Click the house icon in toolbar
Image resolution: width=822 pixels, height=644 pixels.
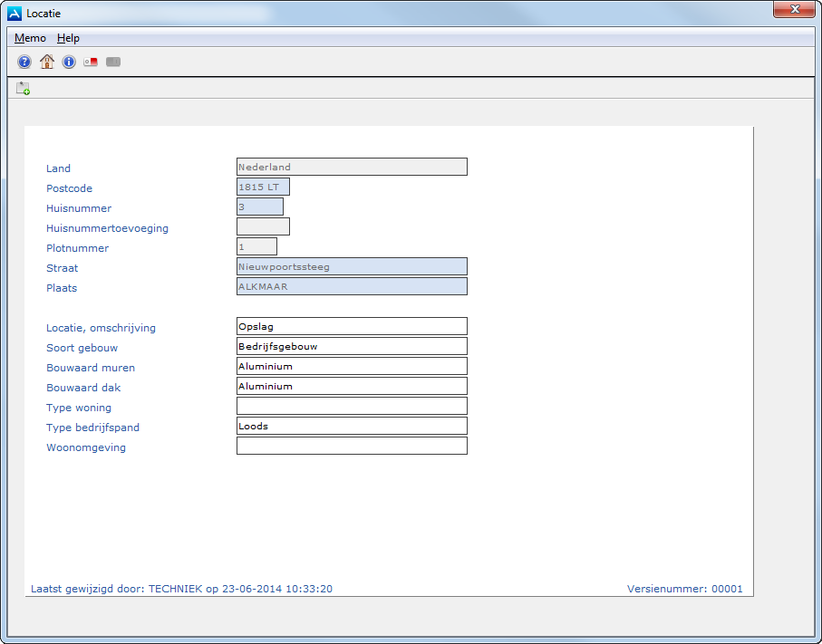coord(47,62)
